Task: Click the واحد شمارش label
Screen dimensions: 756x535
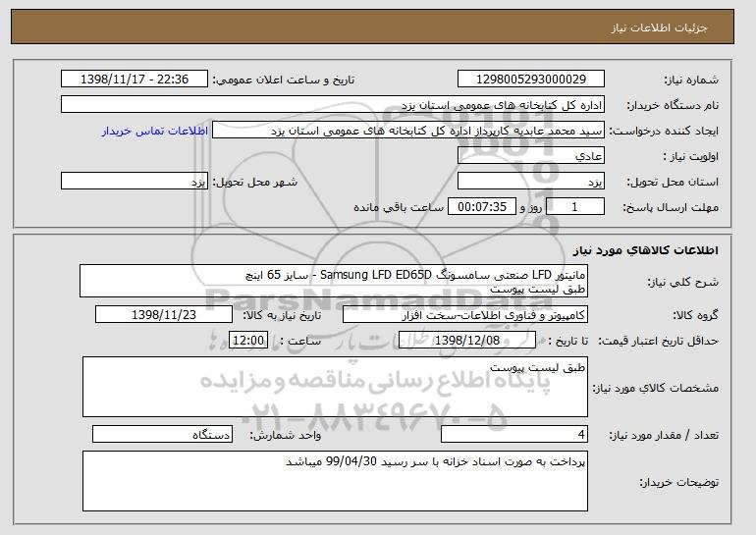Action: click(x=285, y=435)
